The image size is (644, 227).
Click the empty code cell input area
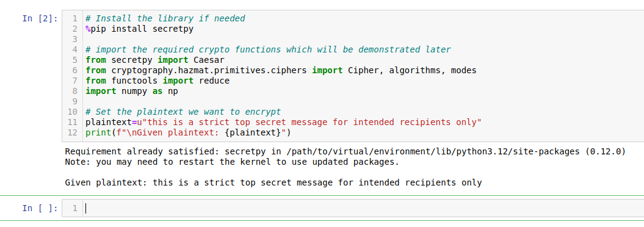coord(363,208)
